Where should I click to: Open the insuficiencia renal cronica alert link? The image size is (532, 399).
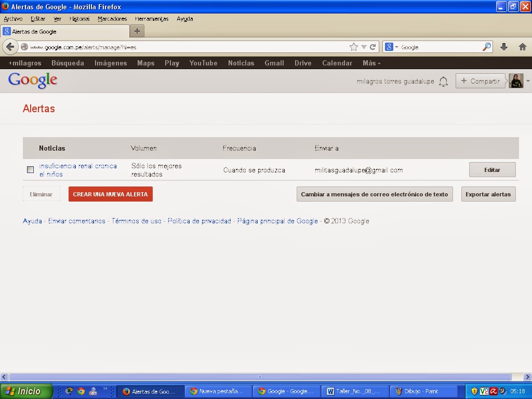click(78, 170)
